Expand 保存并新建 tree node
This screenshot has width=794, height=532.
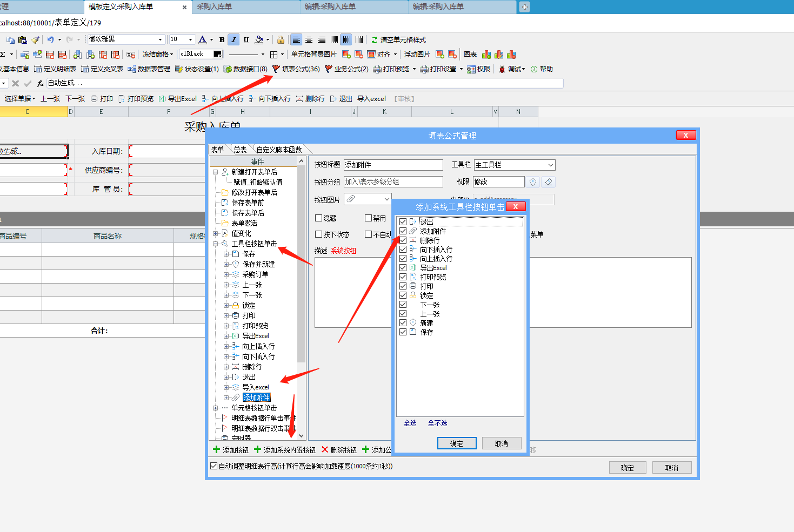226,265
